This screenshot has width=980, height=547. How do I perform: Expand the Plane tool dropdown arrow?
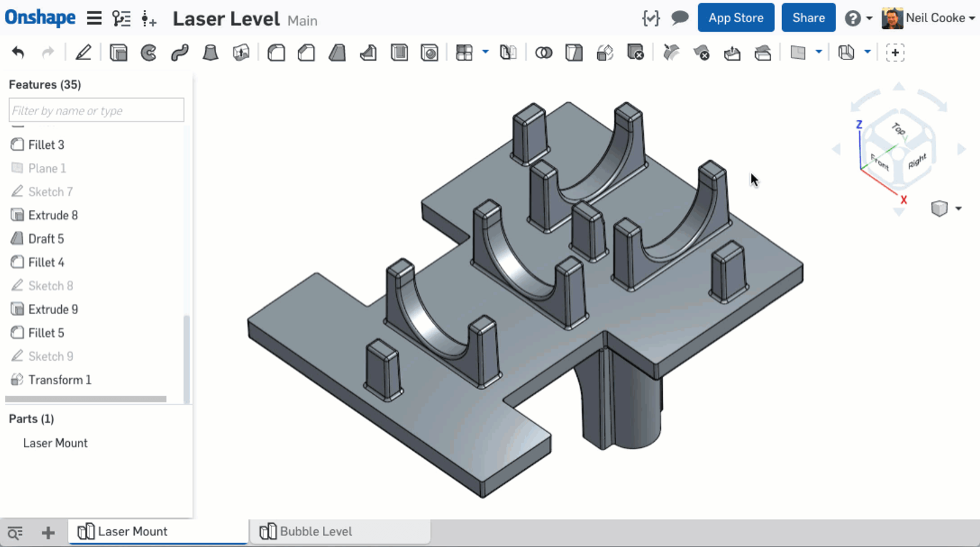point(818,52)
